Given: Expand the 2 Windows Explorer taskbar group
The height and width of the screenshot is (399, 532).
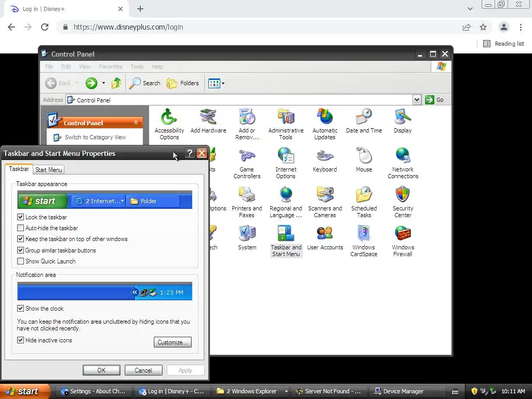Looking at the screenshot, I should (x=286, y=391).
